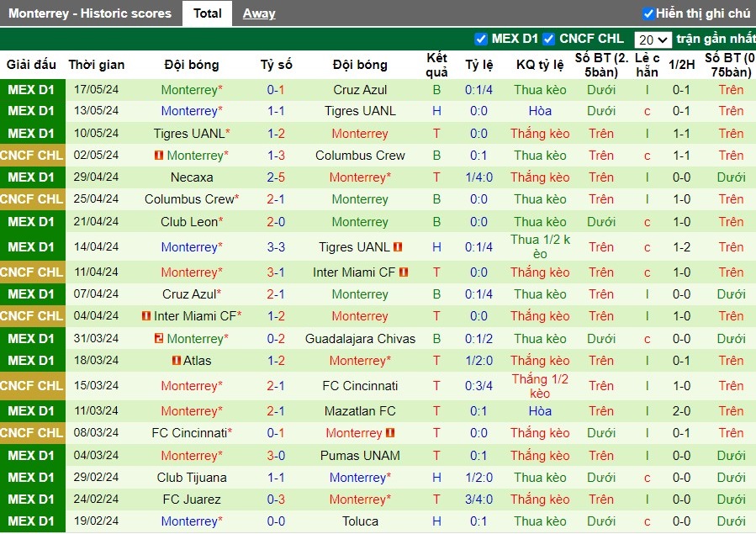Screen dimensions: 756x534
Task: Click the Thời gian column header
Action: tap(97, 65)
